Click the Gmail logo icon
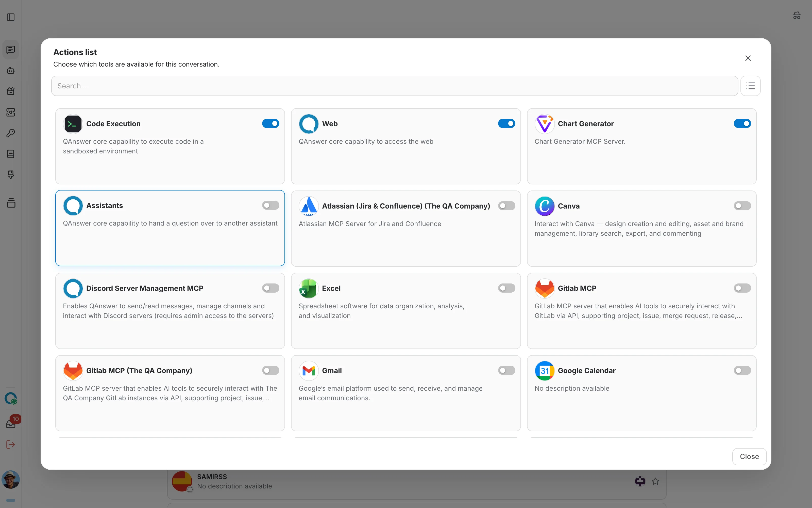This screenshot has height=508, width=812. click(x=308, y=371)
